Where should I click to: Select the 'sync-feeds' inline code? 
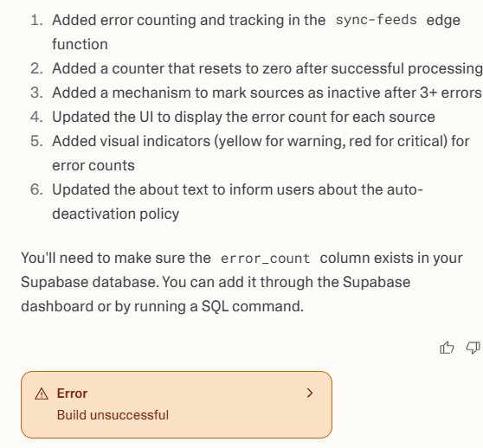(377, 20)
